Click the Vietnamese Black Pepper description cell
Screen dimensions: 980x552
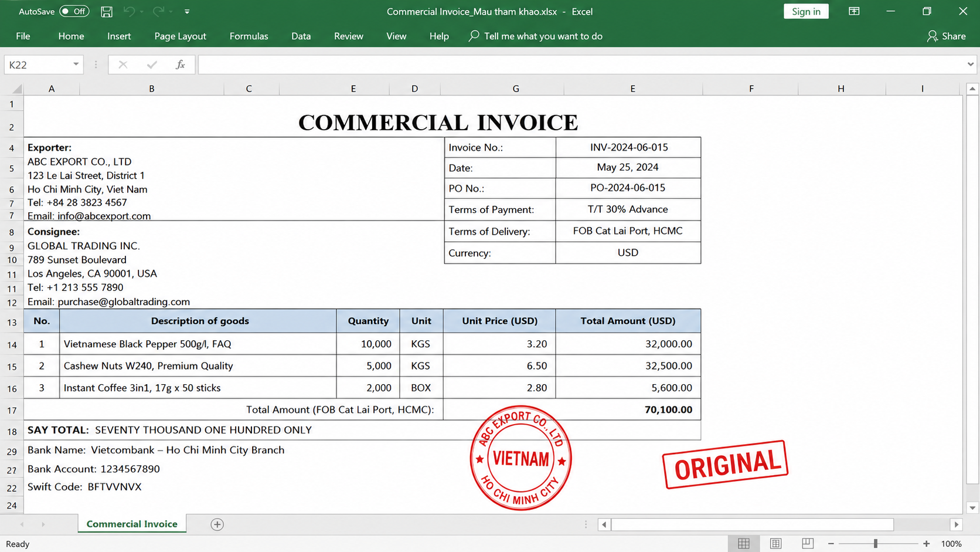coord(198,344)
